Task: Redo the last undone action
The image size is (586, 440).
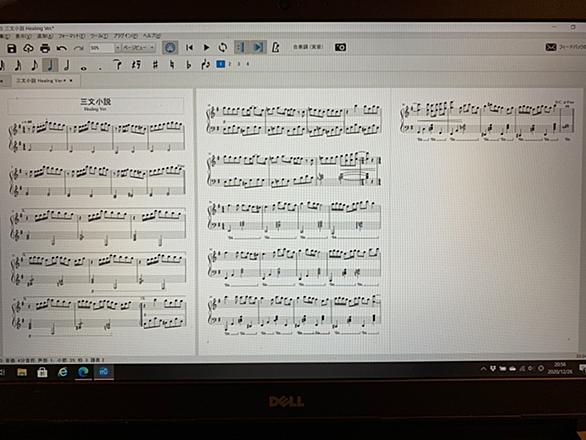Action: [x=78, y=48]
